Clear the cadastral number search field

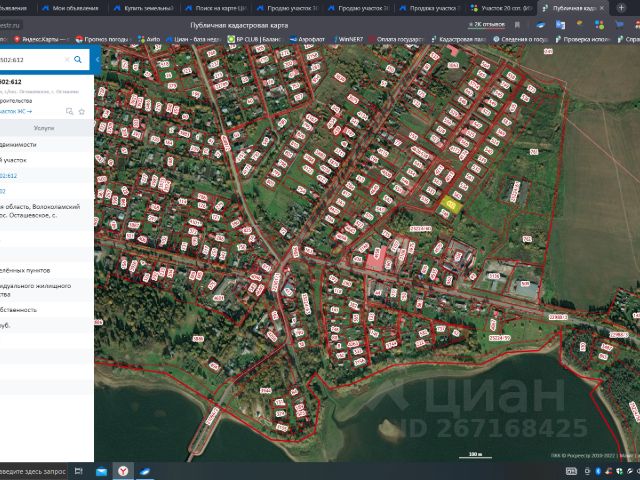pos(64,59)
